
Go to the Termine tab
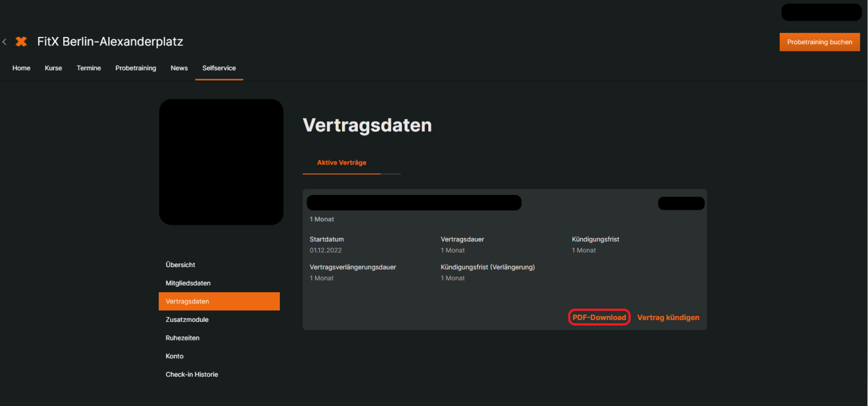point(89,68)
